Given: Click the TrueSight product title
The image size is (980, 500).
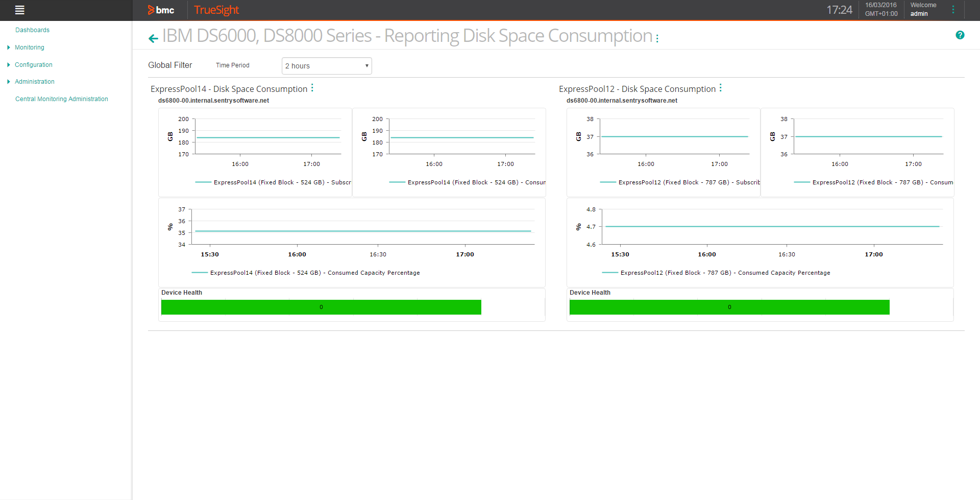Looking at the screenshot, I should (x=216, y=10).
